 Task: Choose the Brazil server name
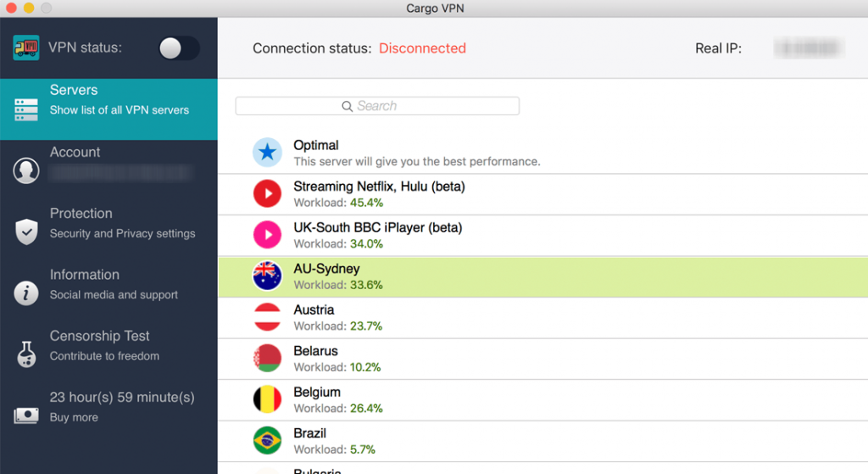[310, 433]
